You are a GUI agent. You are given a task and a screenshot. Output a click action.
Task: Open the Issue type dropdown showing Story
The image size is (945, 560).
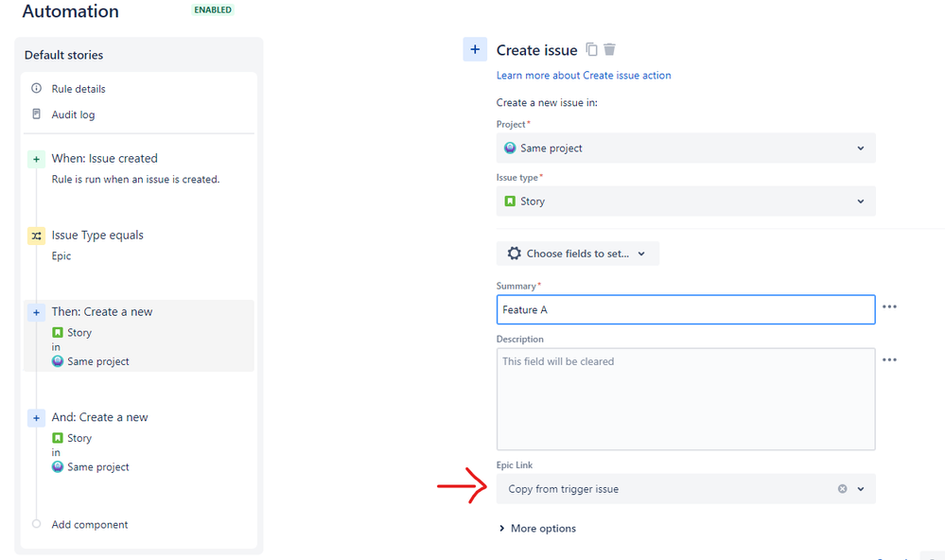[x=686, y=201]
